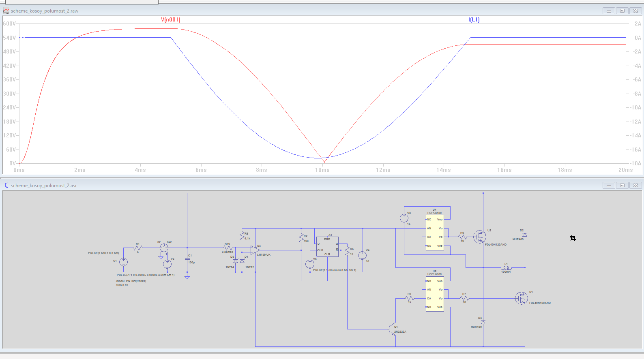Select the L1 100mH inductor symbol
Viewport: 644px width, 359px height.
[x=506, y=268]
